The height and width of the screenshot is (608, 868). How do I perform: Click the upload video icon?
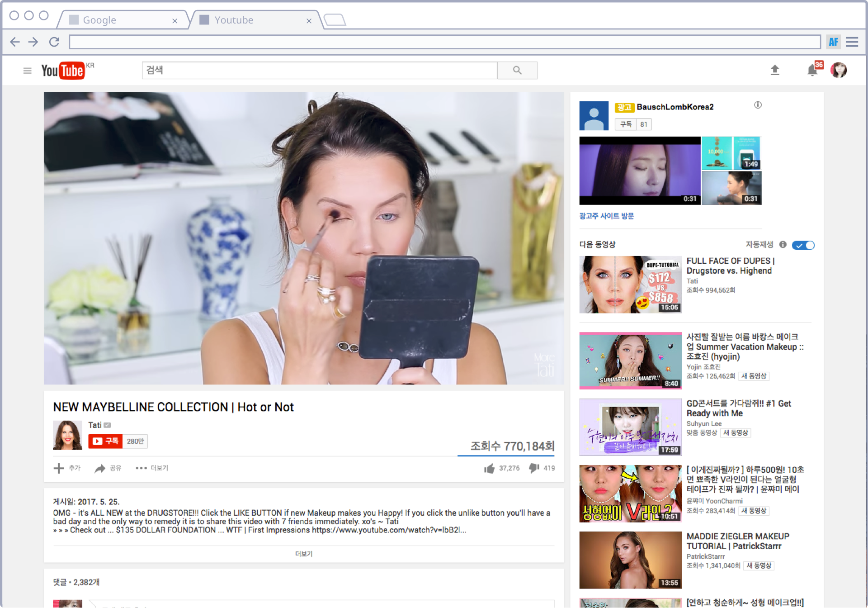click(775, 70)
